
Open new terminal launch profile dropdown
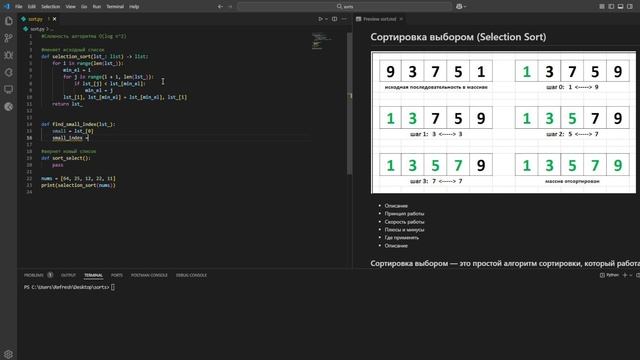pos(631,275)
